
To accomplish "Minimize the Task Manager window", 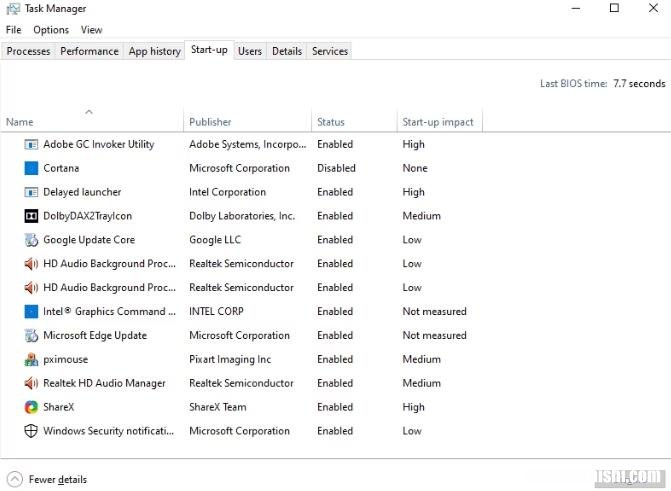I will 576,9.
